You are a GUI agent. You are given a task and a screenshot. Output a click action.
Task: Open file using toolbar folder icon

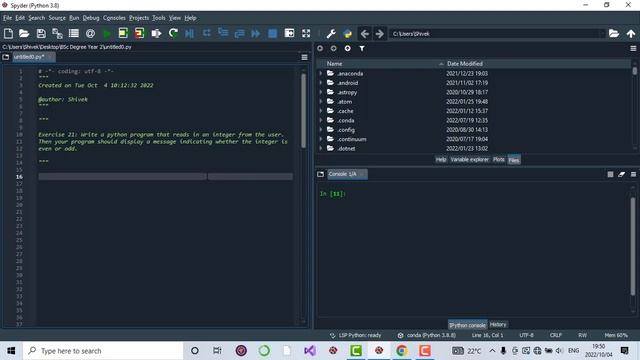click(x=24, y=33)
